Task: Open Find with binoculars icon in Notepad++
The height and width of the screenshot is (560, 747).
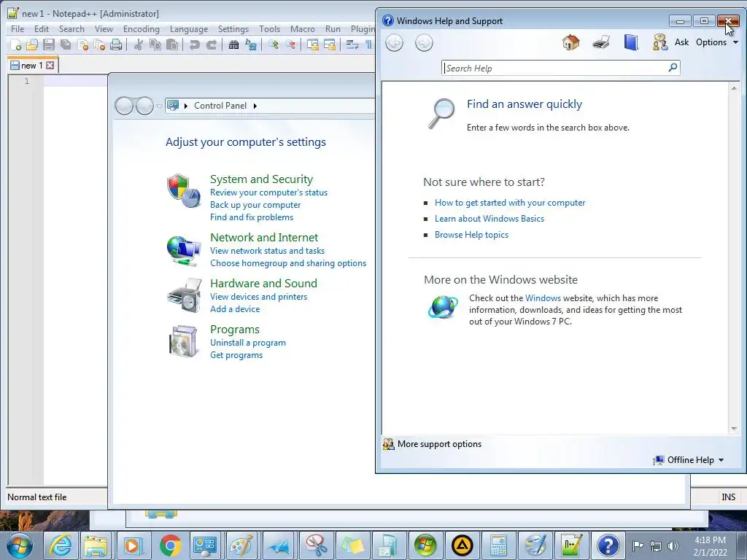Action: [233, 44]
